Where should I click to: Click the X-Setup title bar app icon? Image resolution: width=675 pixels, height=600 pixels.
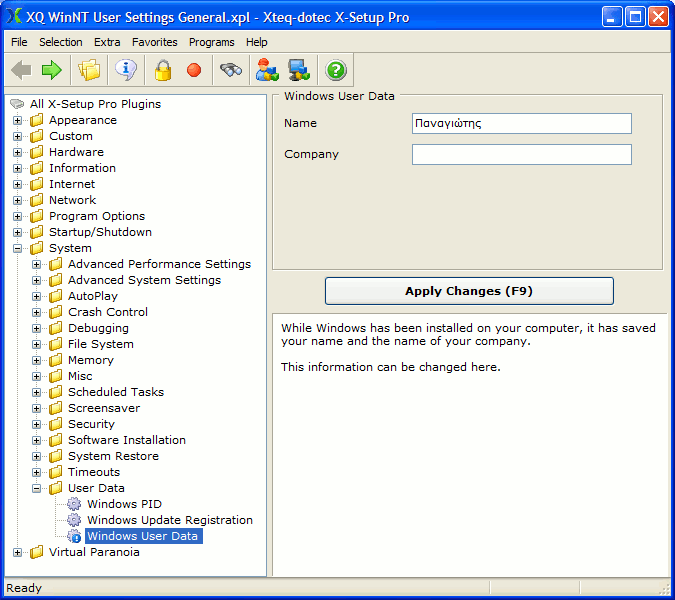coord(14,16)
